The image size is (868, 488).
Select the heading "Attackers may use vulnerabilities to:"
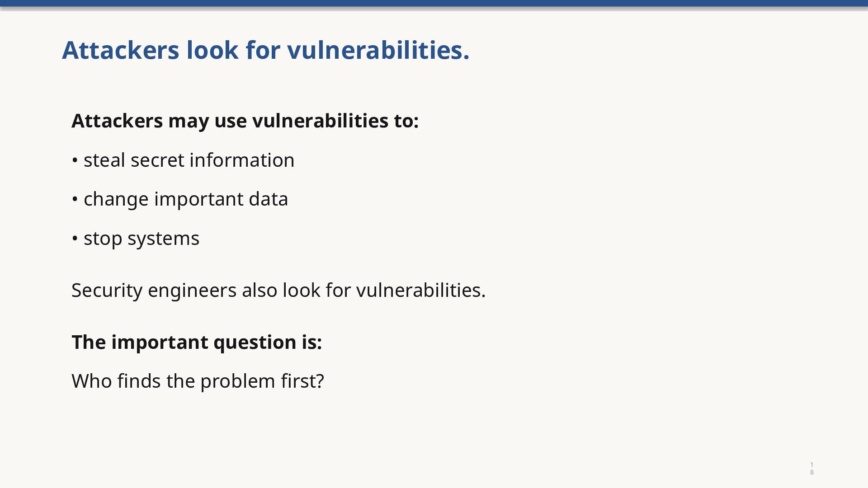[x=245, y=121]
